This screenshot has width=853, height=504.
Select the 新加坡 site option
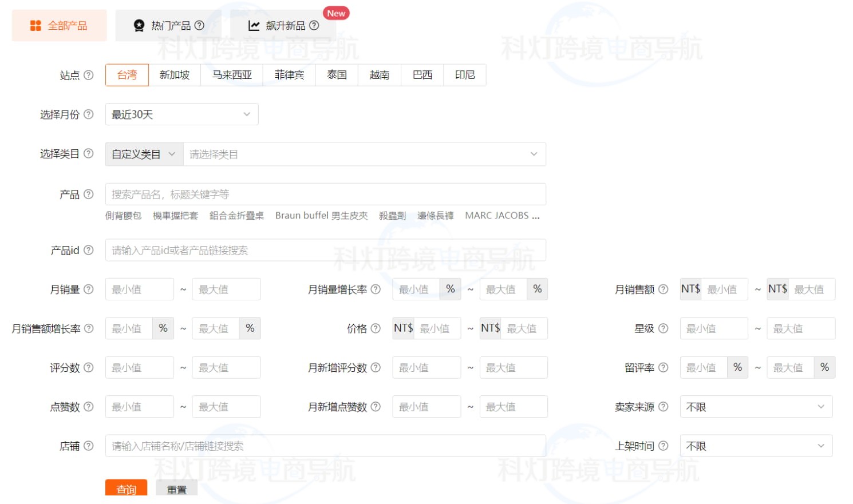[x=175, y=75]
